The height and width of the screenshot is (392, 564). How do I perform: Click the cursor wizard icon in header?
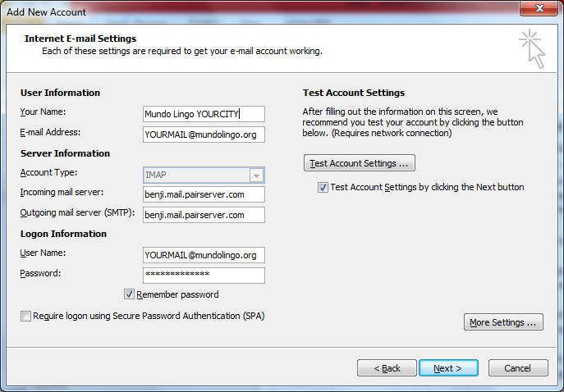(532, 48)
